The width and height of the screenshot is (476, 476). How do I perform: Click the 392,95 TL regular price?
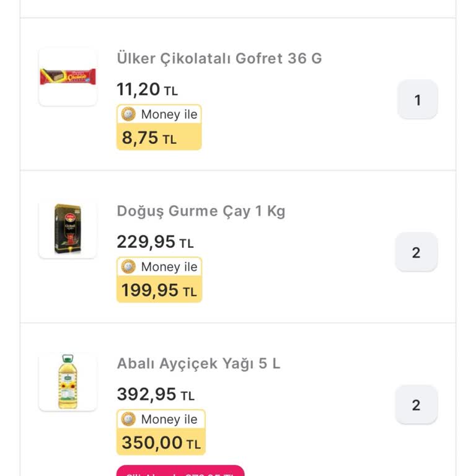pos(156,394)
